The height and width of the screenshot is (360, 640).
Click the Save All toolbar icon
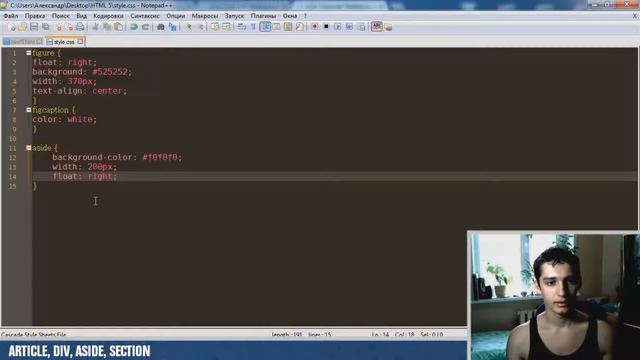point(46,27)
